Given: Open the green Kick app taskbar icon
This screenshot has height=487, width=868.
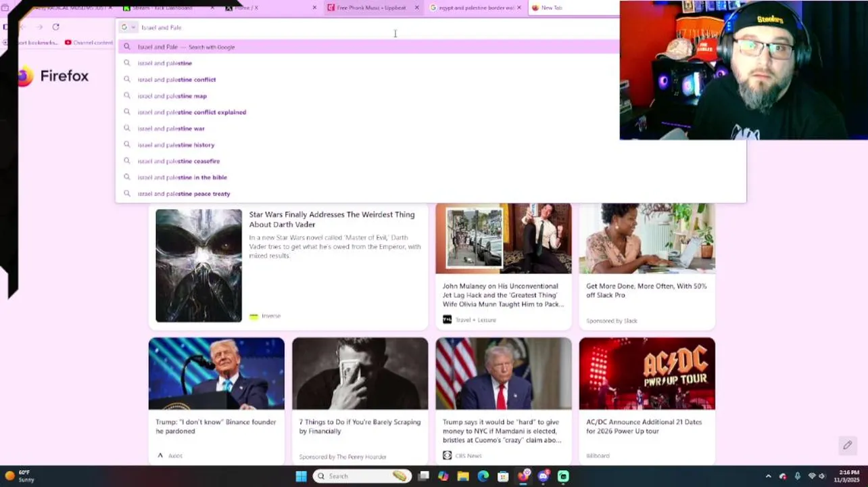Looking at the screenshot, I should click(563, 476).
